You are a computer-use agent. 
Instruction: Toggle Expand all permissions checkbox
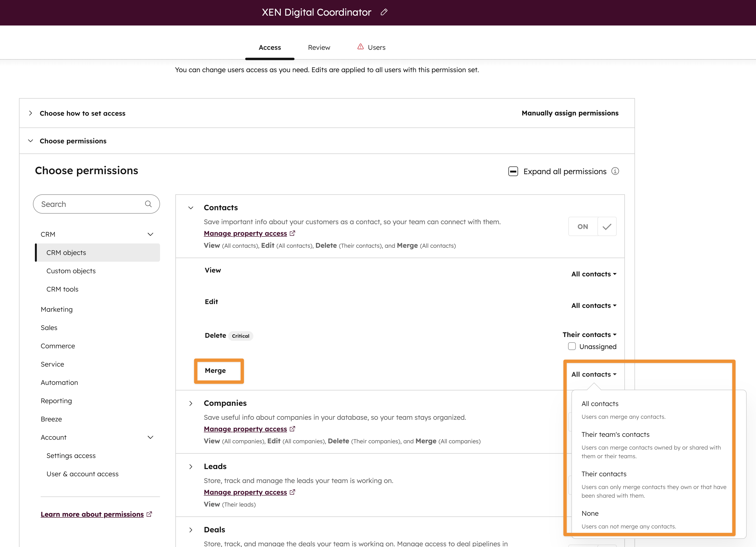click(x=513, y=171)
